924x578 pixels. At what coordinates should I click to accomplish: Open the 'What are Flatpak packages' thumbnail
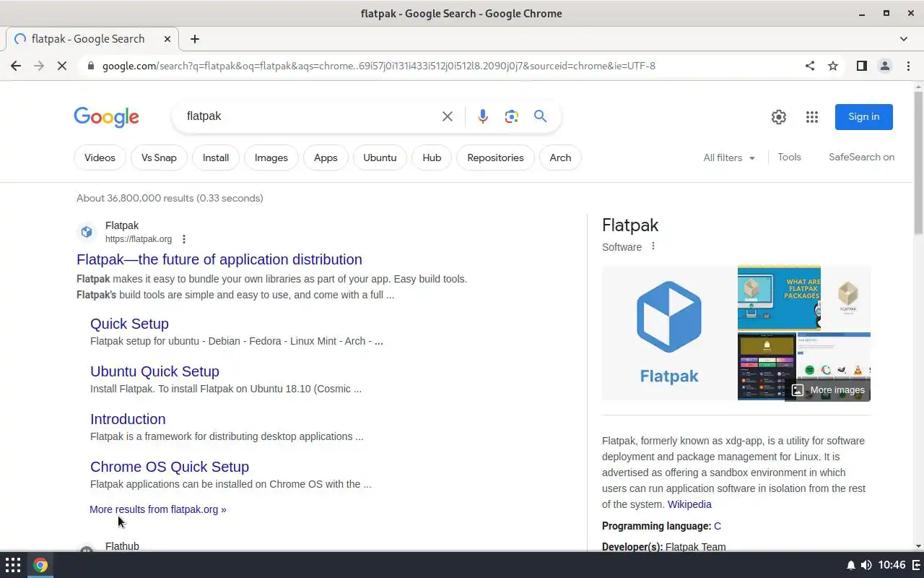779,298
